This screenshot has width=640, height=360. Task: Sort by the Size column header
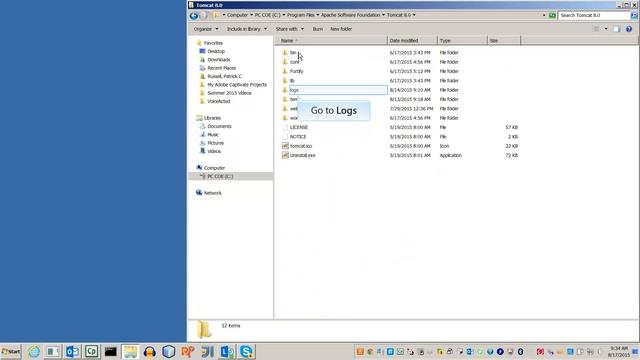point(504,41)
